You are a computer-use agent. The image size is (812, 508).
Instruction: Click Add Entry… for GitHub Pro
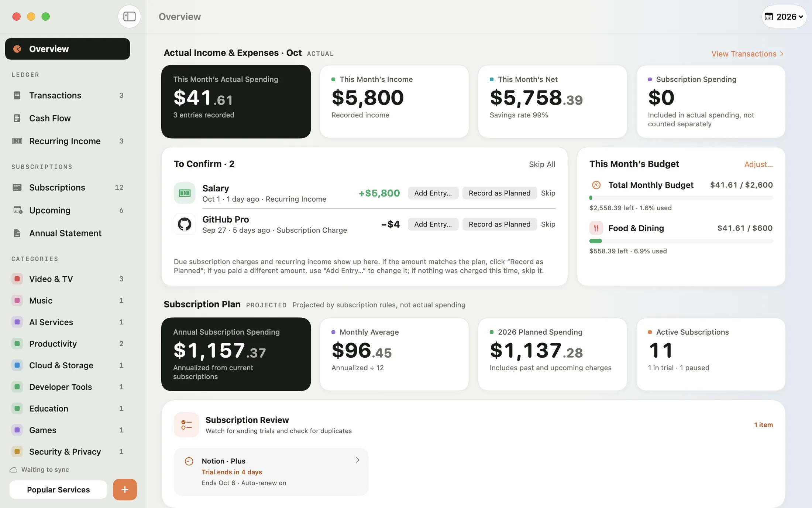click(x=433, y=224)
